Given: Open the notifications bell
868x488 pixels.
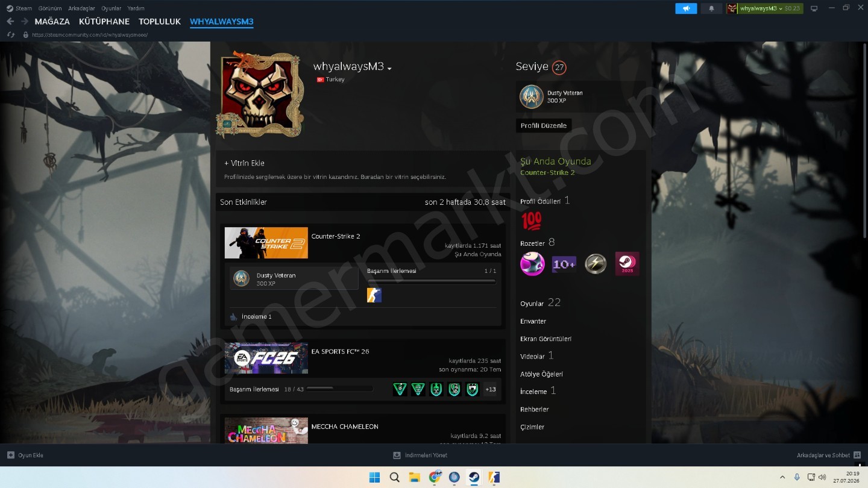Looking at the screenshot, I should [712, 8].
